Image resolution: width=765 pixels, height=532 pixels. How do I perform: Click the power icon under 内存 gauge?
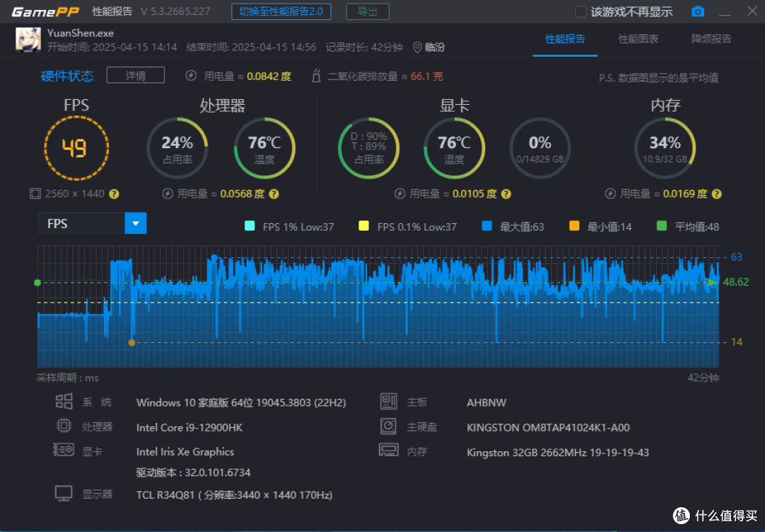pyautogui.click(x=611, y=194)
